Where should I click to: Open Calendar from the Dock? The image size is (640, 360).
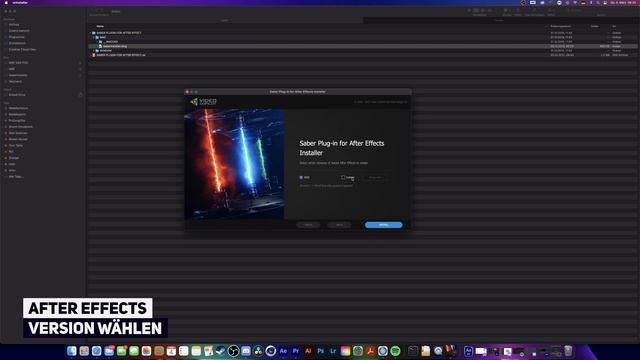click(171, 351)
